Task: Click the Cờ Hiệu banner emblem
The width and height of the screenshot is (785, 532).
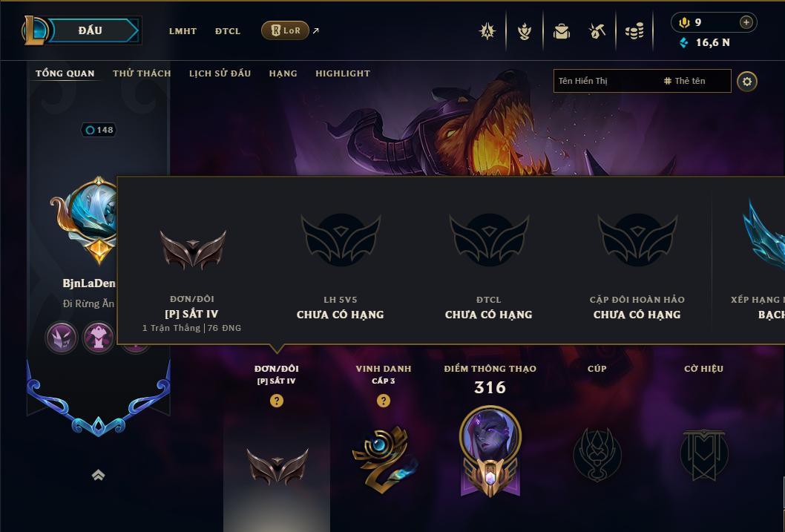Action: (x=704, y=454)
